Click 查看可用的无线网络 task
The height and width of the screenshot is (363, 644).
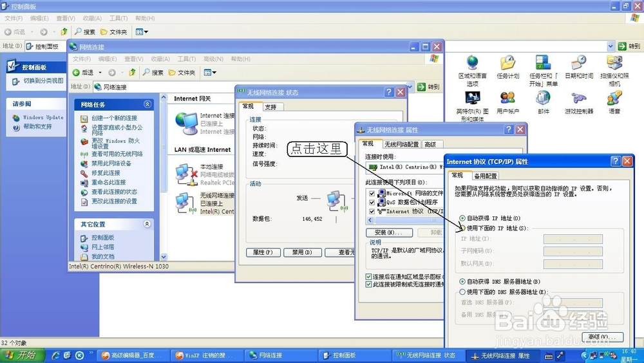[117, 154]
